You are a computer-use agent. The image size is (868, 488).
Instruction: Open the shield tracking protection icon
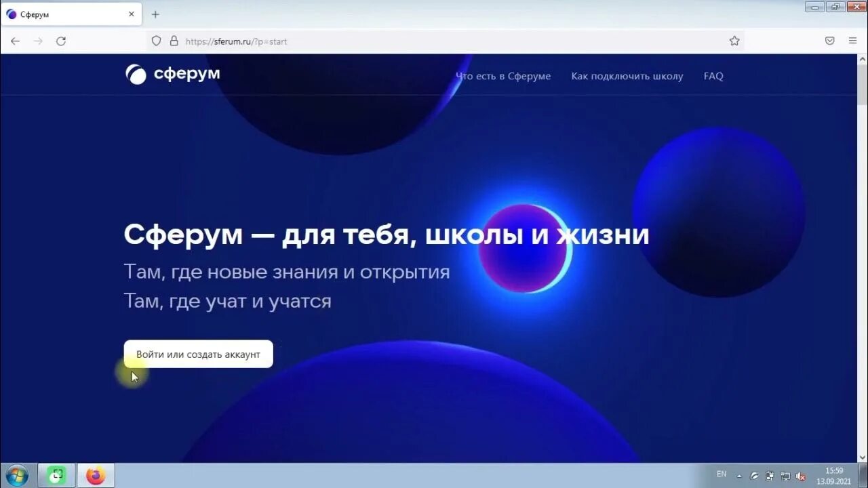tap(156, 41)
